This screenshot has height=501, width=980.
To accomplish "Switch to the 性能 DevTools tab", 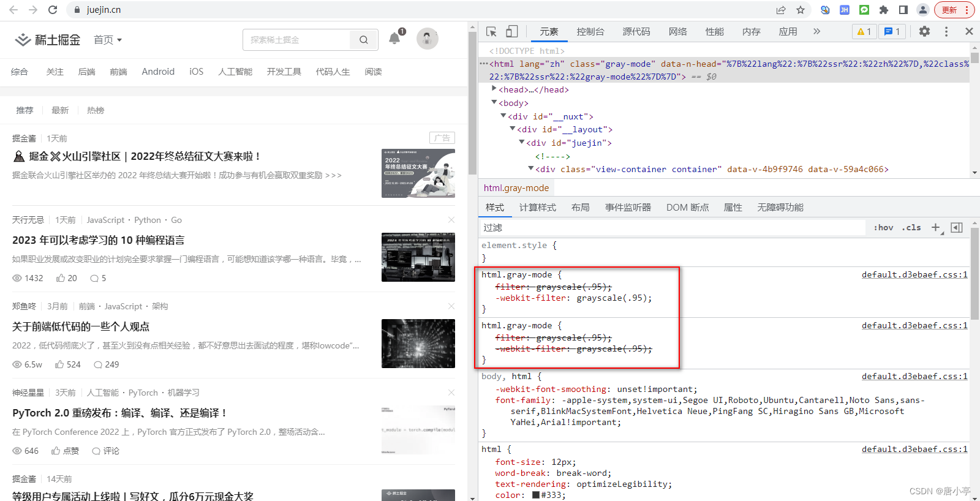I will pos(715,31).
